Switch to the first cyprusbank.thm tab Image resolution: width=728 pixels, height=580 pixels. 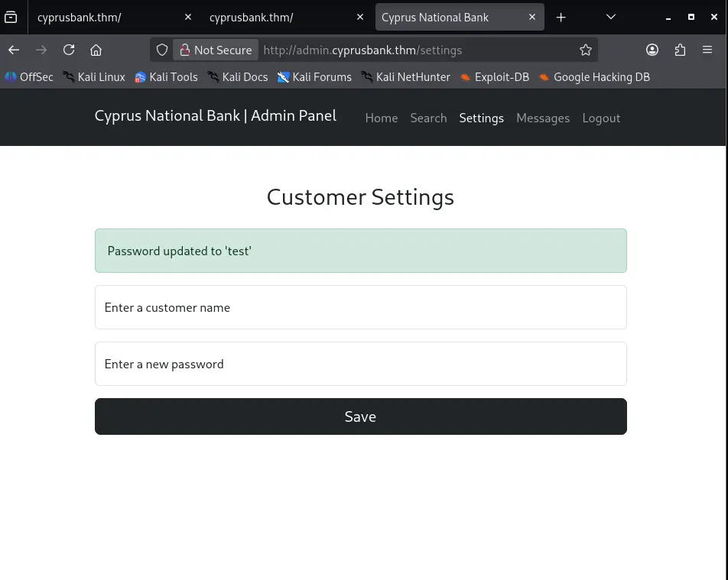tap(99, 17)
